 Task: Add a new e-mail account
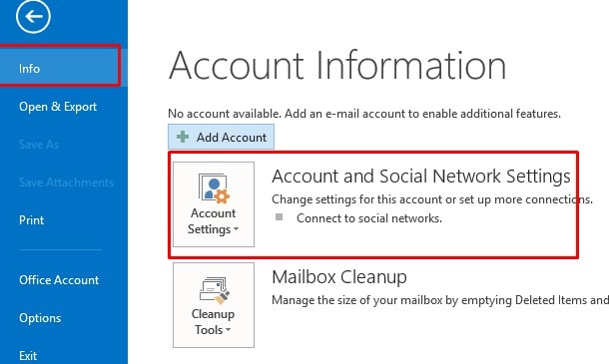pyautogui.click(x=221, y=137)
